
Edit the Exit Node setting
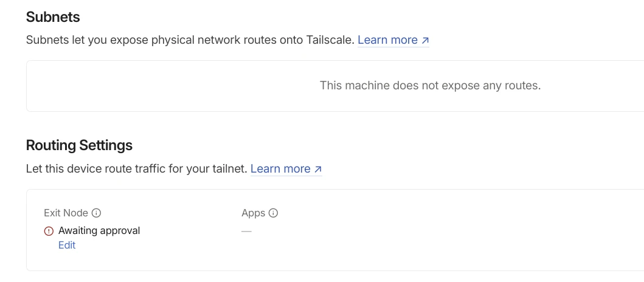[67, 246]
